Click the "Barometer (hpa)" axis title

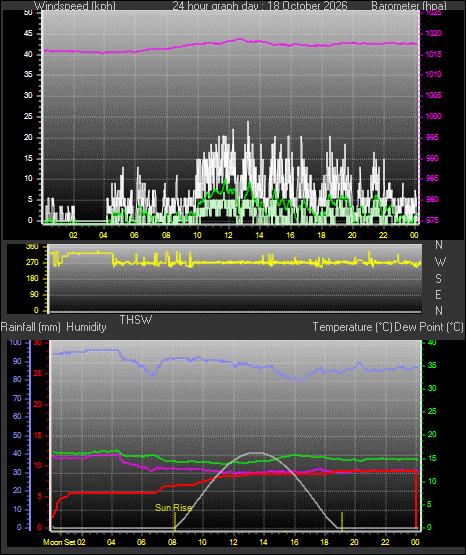coord(409,6)
